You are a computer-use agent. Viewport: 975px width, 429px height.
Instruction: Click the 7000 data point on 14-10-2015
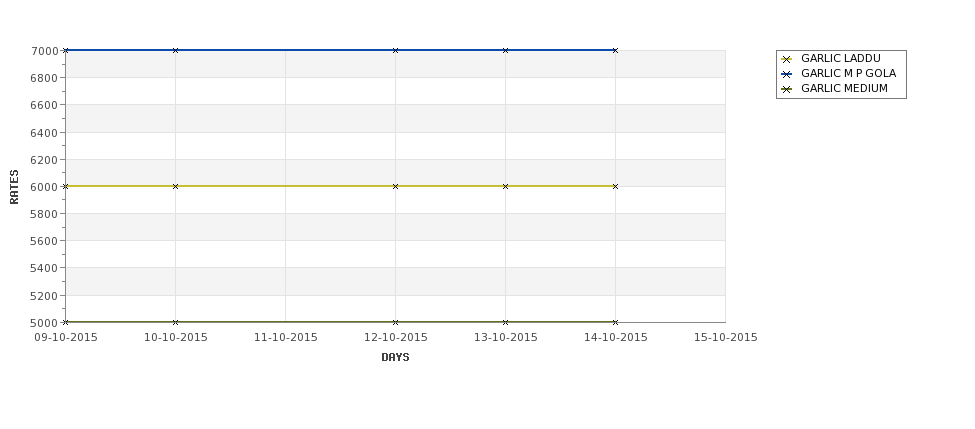[615, 50]
